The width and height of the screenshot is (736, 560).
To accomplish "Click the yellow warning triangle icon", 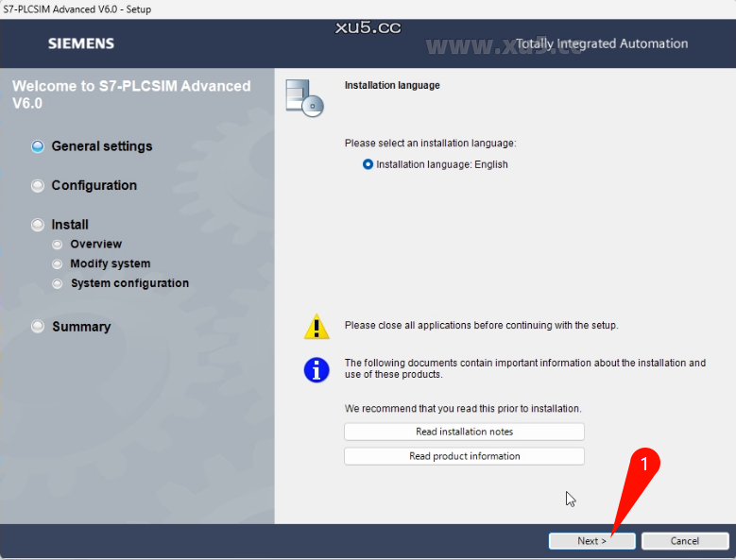I will point(317,327).
